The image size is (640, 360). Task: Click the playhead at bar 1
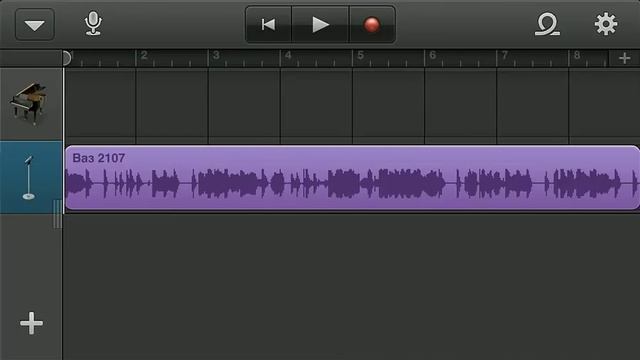click(67, 58)
